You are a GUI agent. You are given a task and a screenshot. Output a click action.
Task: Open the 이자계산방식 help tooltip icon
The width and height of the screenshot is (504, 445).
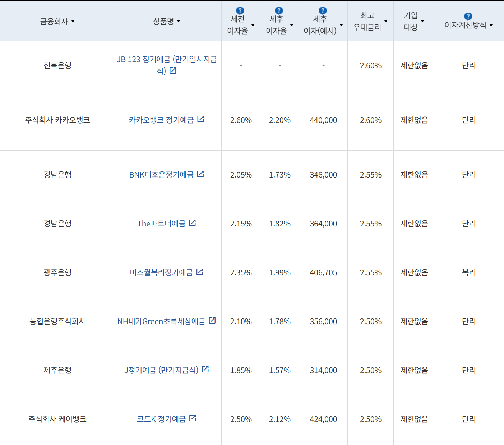[467, 16]
